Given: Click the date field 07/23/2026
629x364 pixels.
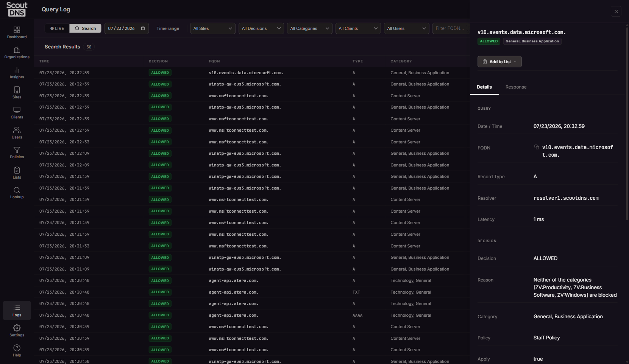Looking at the screenshot, I should click(x=126, y=28).
